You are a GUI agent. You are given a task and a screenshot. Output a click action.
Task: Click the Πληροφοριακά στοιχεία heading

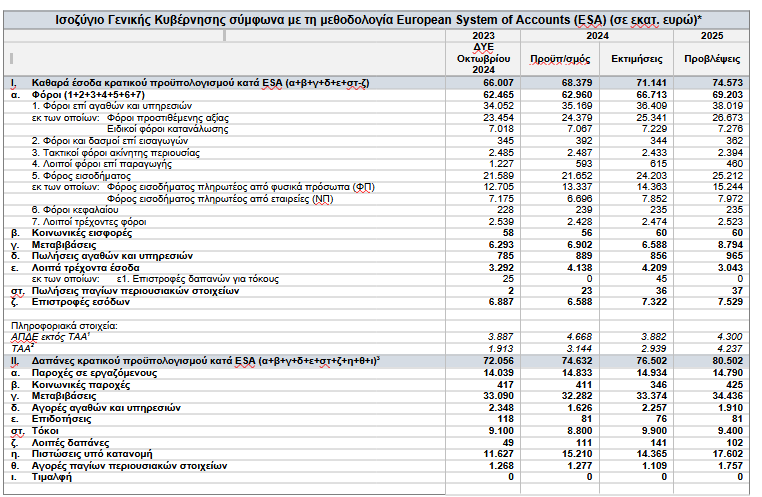point(60,326)
